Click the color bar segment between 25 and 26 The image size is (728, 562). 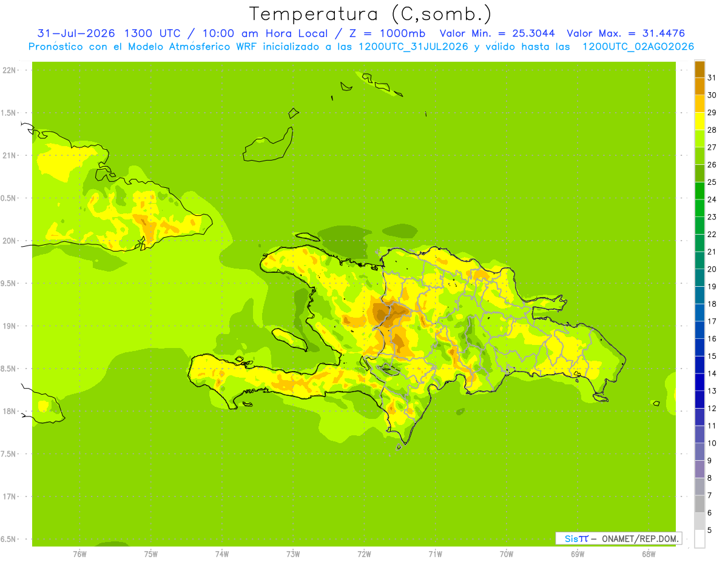[x=699, y=174]
